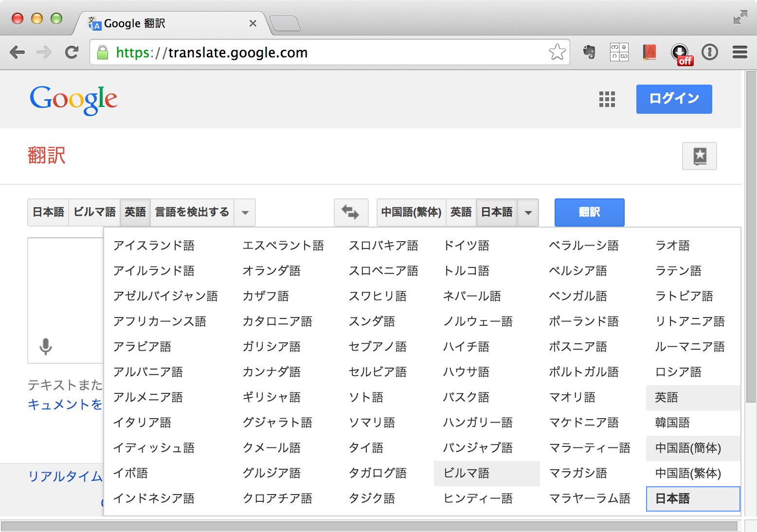Click the blue 翻訳 translate button
This screenshot has width=757, height=532.
[590, 213]
